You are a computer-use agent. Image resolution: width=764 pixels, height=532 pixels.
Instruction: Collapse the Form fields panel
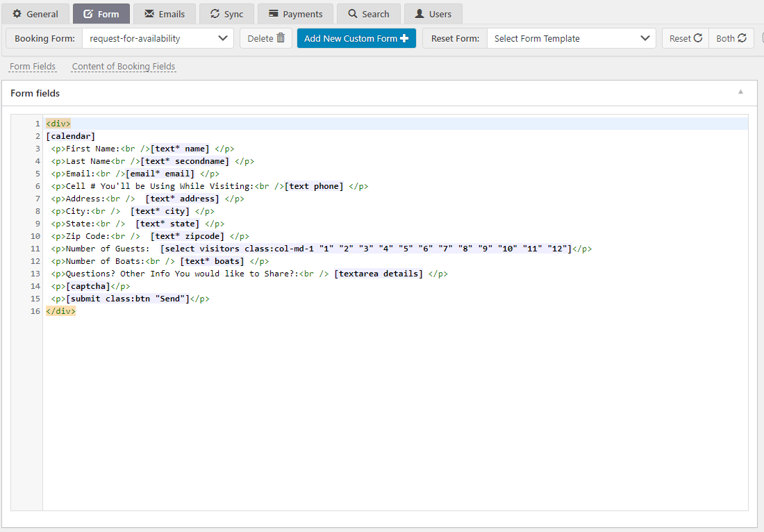click(x=740, y=92)
